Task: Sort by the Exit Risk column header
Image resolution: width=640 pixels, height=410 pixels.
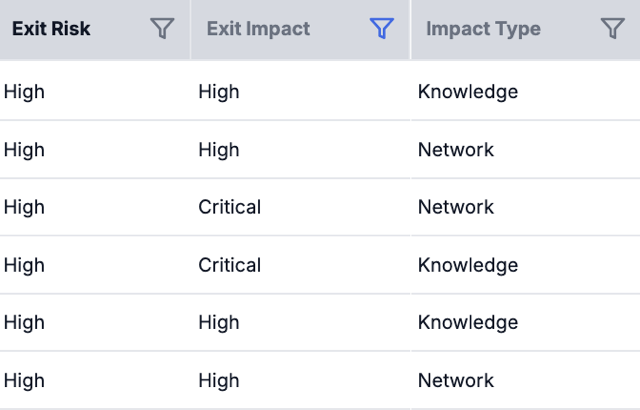Action: tap(51, 29)
